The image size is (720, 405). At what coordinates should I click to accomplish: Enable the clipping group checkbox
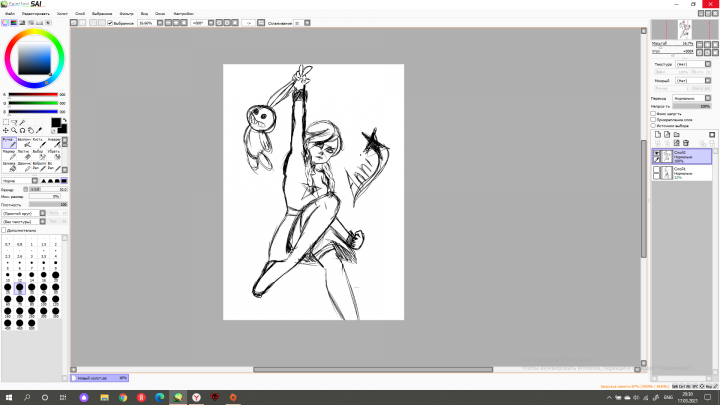(x=653, y=119)
